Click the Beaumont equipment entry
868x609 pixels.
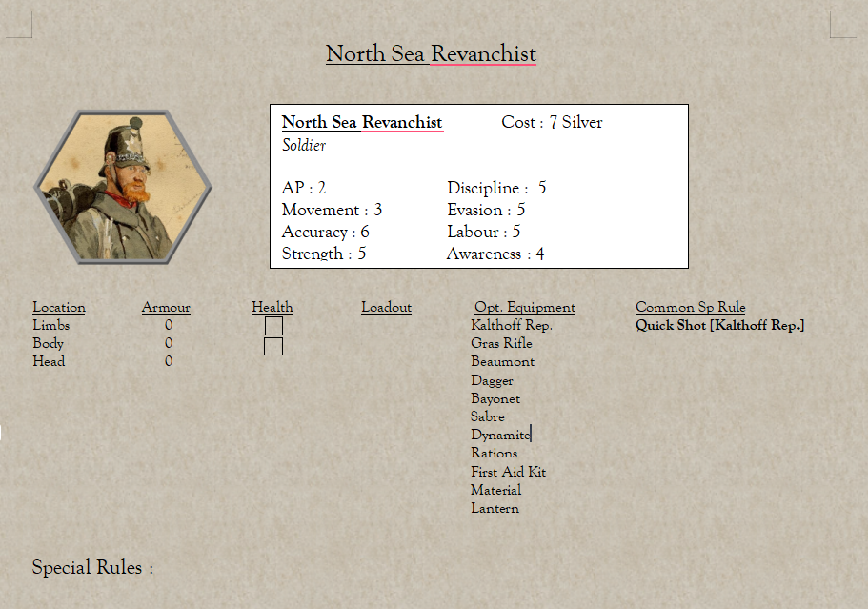pyautogui.click(x=503, y=361)
